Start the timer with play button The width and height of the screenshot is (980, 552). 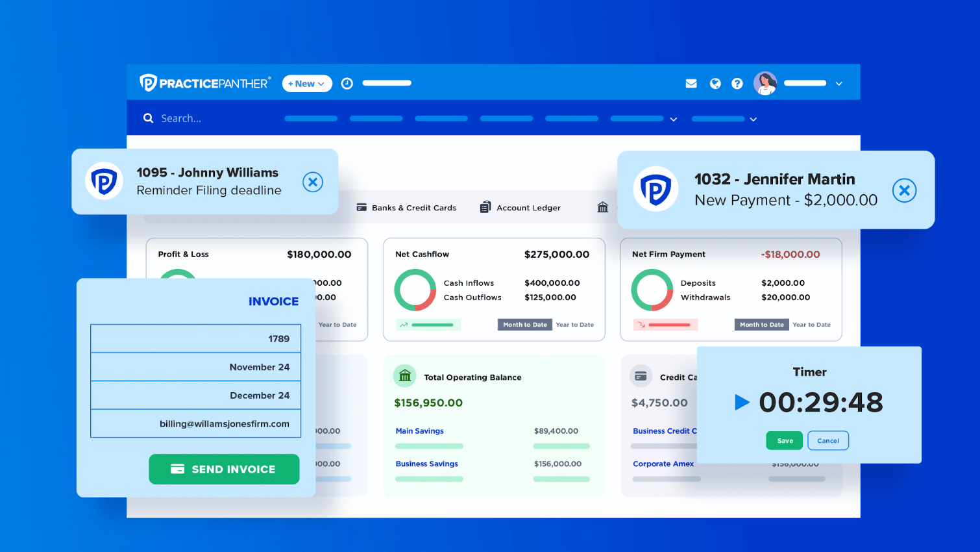click(742, 403)
